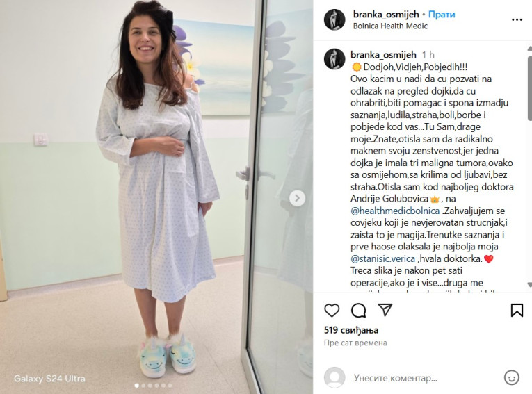This screenshot has width=532, height=394.
Task: Open @healthmedicbolnica mention link
Action: [x=395, y=211]
